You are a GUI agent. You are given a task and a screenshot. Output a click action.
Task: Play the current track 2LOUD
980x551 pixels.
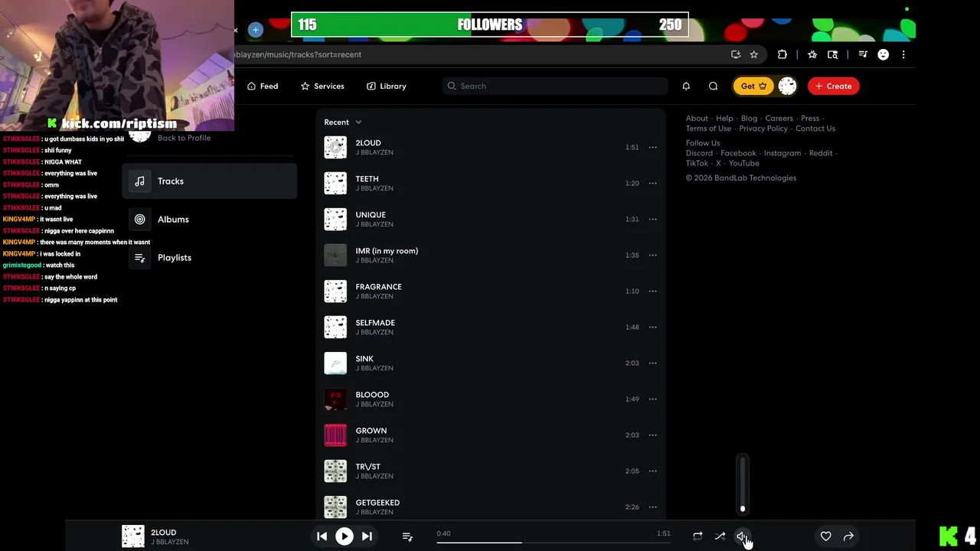345,536
